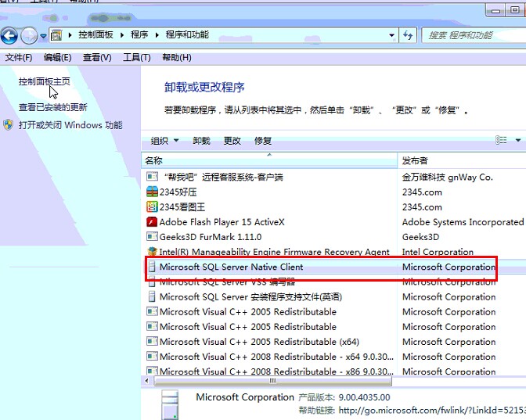
Task: Select 程序 in the address breadcrumb
Action: click(x=139, y=34)
